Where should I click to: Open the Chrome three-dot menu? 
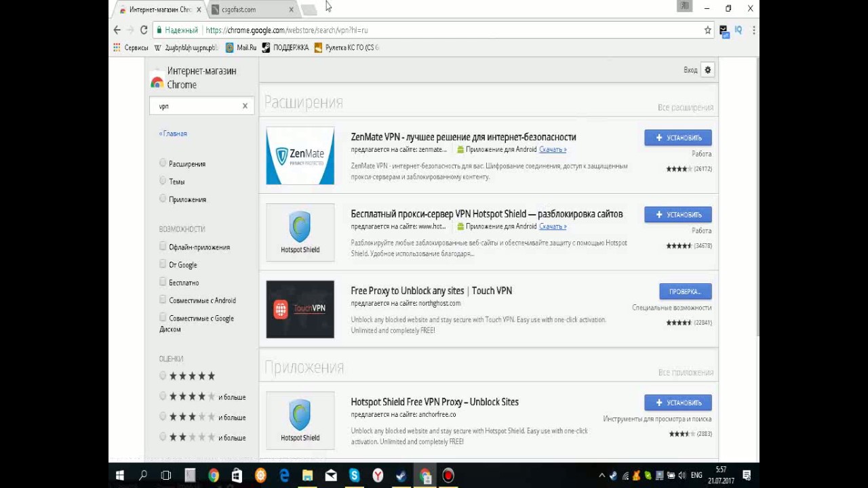click(753, 30)
